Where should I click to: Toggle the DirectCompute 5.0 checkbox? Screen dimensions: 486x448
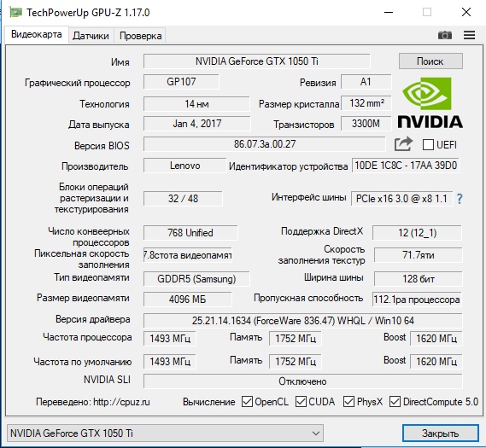[x=395, y=402]
